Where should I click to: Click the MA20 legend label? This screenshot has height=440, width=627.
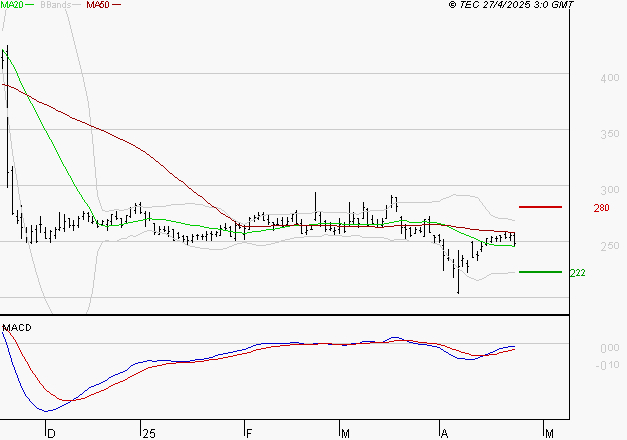point(12,5)
